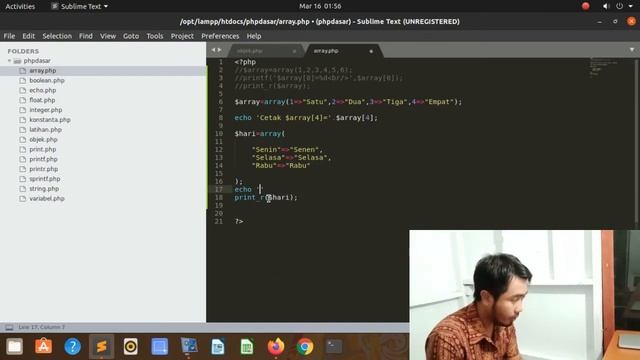Viewport: 640px width, 360px height.
Task: Open the Help icon in the dock
Action: pyautogui.click(x=73, y=347)
